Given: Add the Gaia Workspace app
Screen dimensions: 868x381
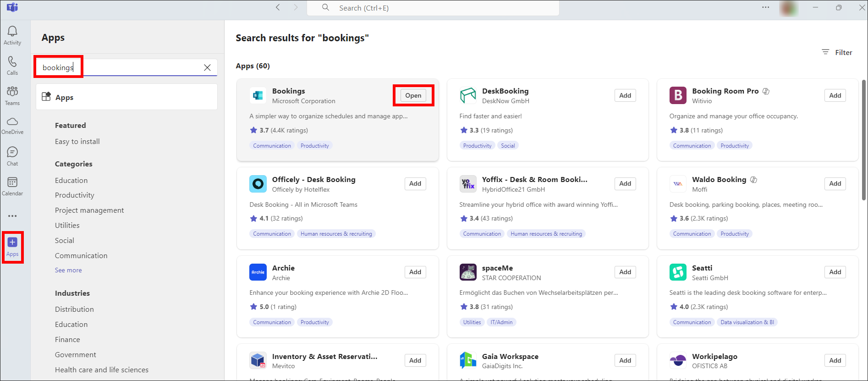Looking at the screenshot, I should click(625, 360).
